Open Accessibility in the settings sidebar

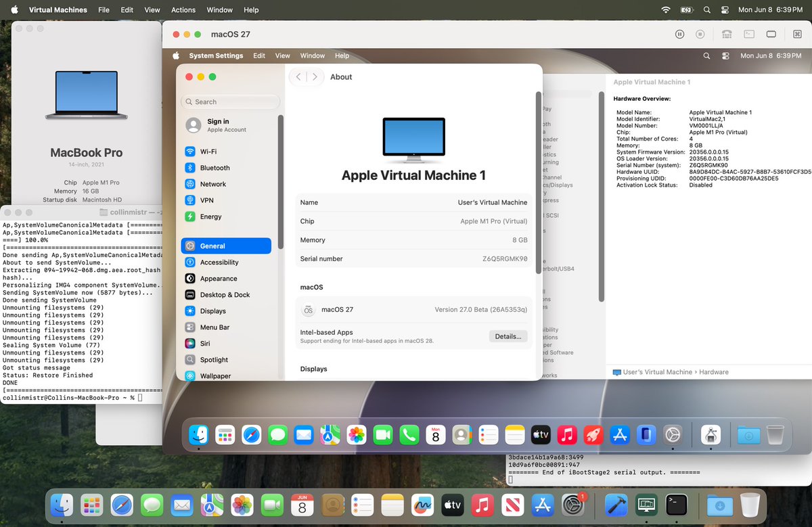tap(226, 262)
